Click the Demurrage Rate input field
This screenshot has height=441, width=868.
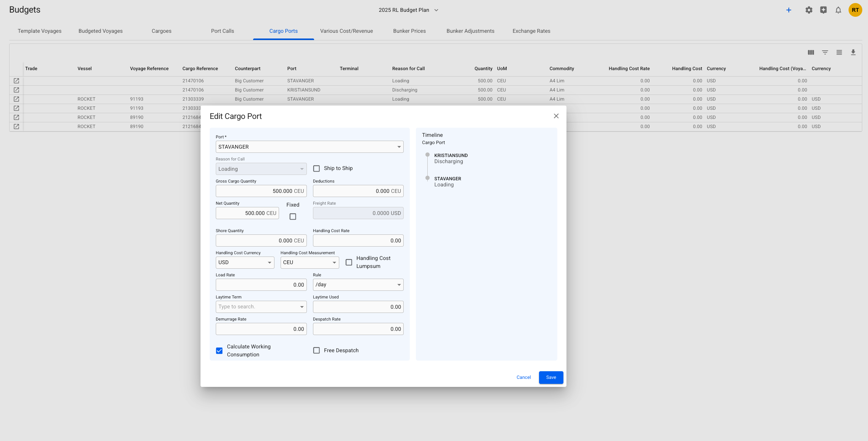click(261, 329)
